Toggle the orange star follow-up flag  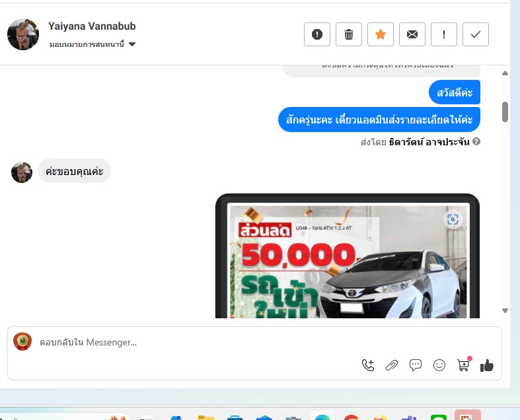point(381,34)
